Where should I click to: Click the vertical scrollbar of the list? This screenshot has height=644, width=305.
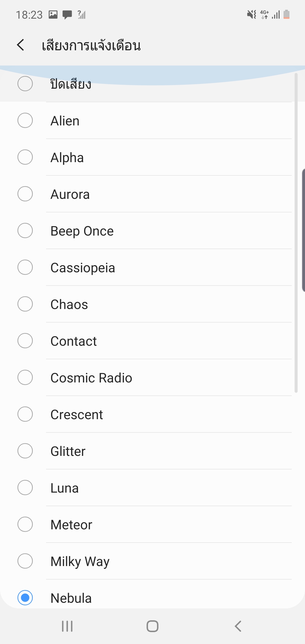tap(296, 232)
